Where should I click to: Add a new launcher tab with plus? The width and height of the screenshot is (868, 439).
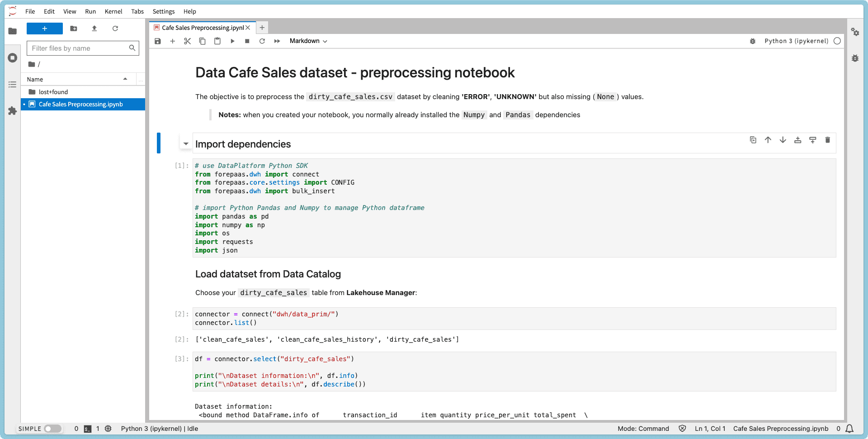[x=262, y=28]
